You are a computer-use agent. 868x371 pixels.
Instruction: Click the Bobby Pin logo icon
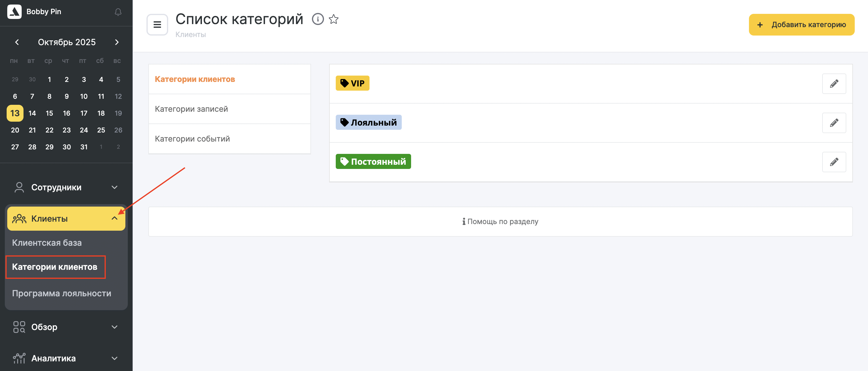14,12
